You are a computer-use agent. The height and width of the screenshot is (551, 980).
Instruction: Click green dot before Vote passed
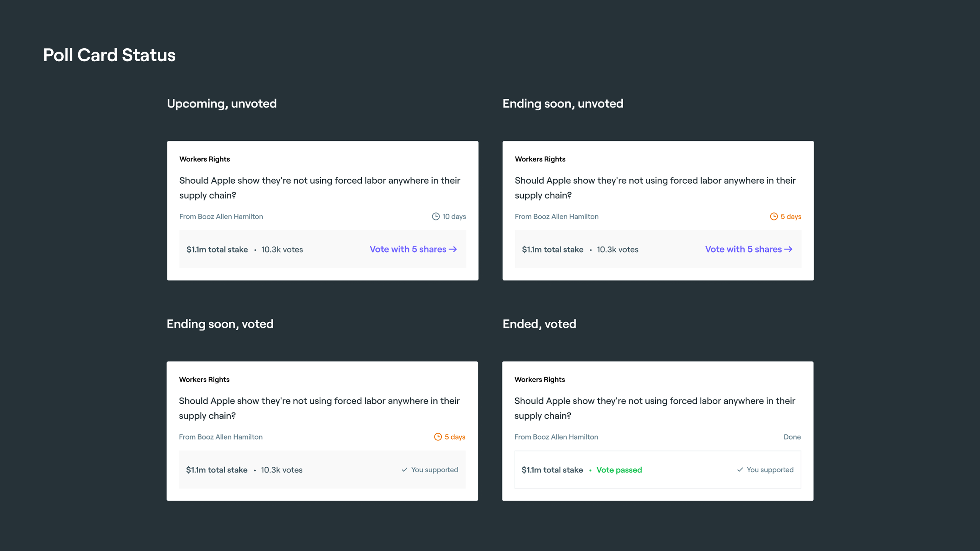coord(590,470)
